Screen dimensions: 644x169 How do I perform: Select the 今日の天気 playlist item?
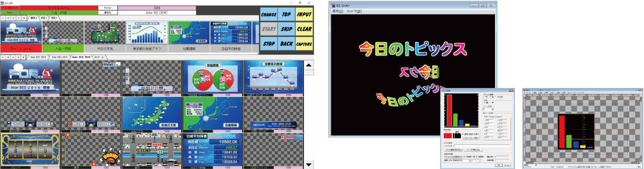pos(105,37)
